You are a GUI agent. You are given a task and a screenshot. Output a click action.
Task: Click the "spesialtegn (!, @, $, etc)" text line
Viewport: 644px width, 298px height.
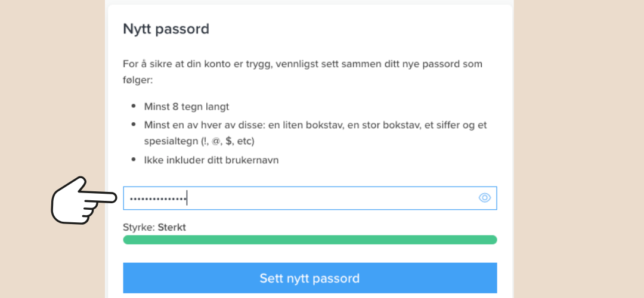[x=199, y=141]
